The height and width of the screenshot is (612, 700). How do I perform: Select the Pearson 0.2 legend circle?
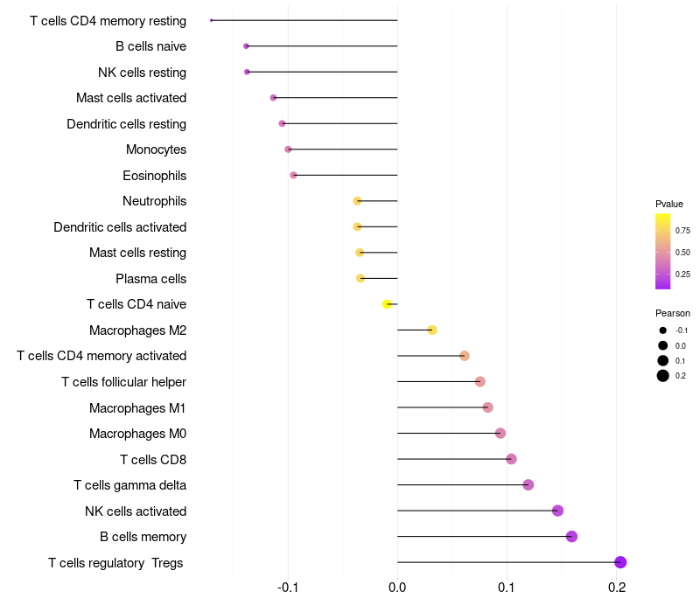[662, 376]
